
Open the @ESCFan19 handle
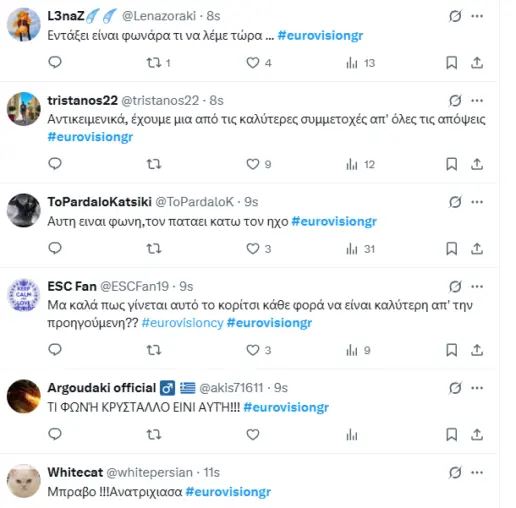point(135,286)
